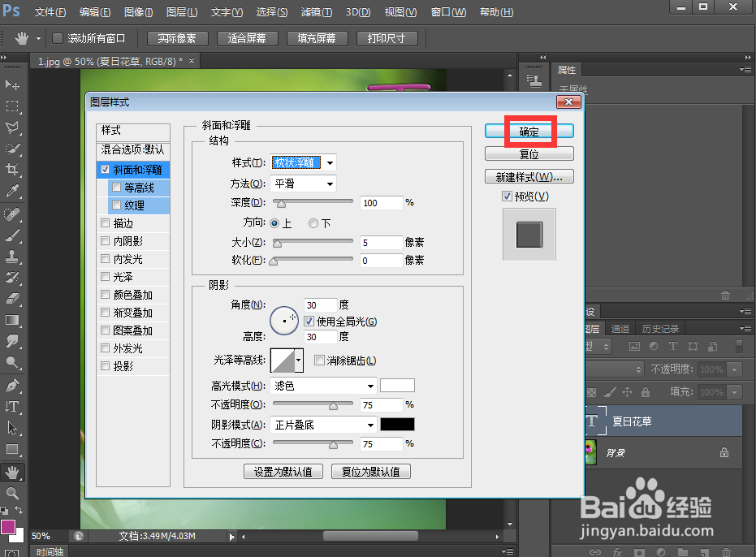Switch to the 通道 panel tab

click(620, 328)
